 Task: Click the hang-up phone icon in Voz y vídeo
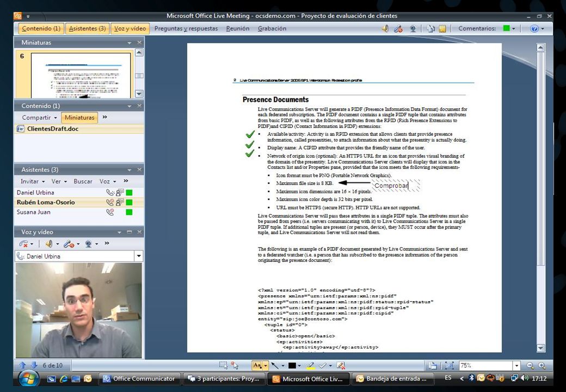pos(24,244)
